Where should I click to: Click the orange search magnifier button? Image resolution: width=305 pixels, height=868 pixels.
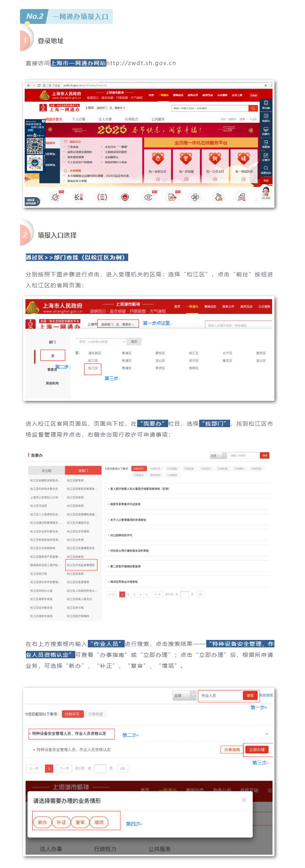(x=253, y=108)
